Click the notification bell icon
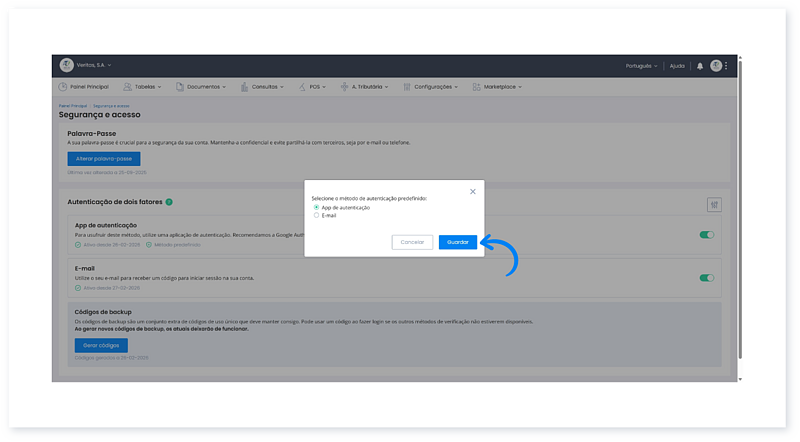The width and height of the screenshot is (800, 442). (x=700, y=66)
